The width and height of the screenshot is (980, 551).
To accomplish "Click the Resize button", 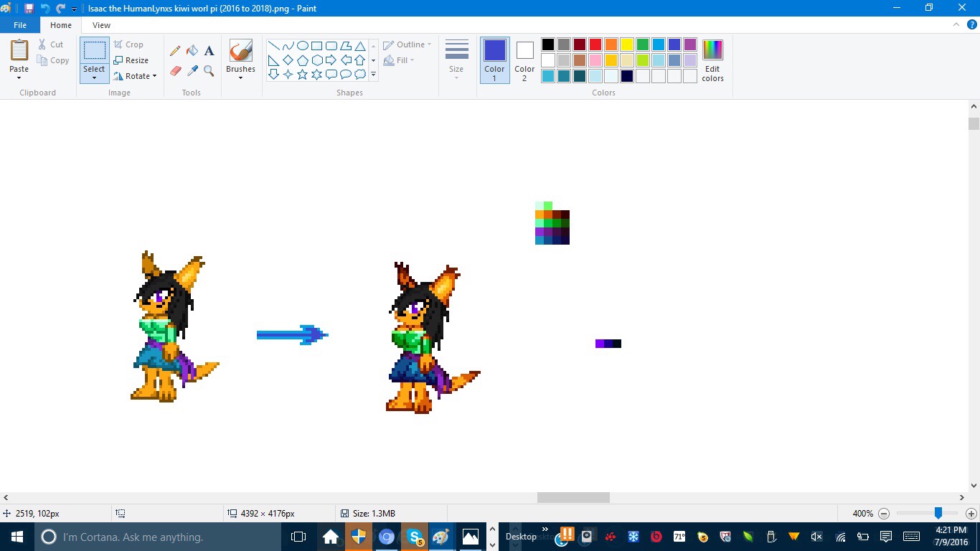I will pyautogui.click(x=131, y=60).
